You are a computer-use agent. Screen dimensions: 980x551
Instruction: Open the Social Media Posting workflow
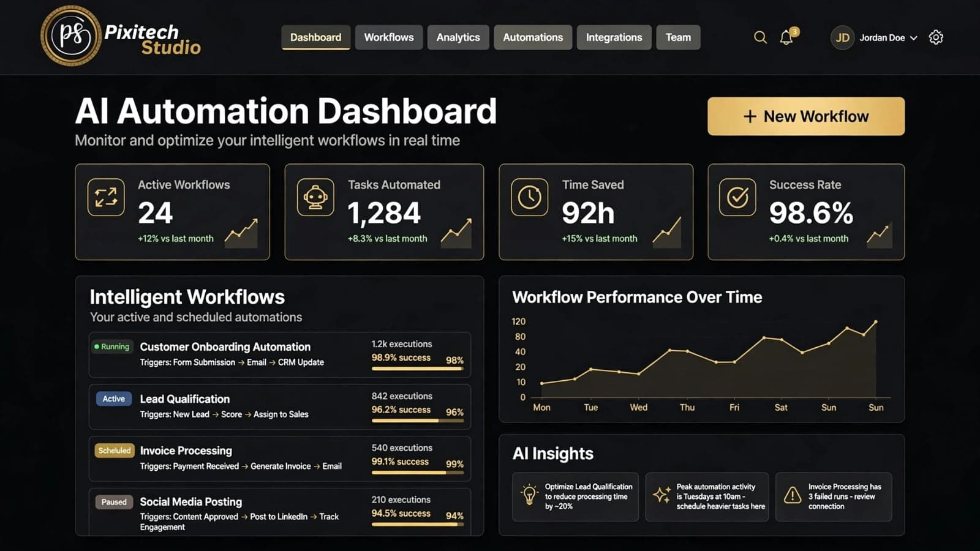pyautogui.click(x=280, y=512)
